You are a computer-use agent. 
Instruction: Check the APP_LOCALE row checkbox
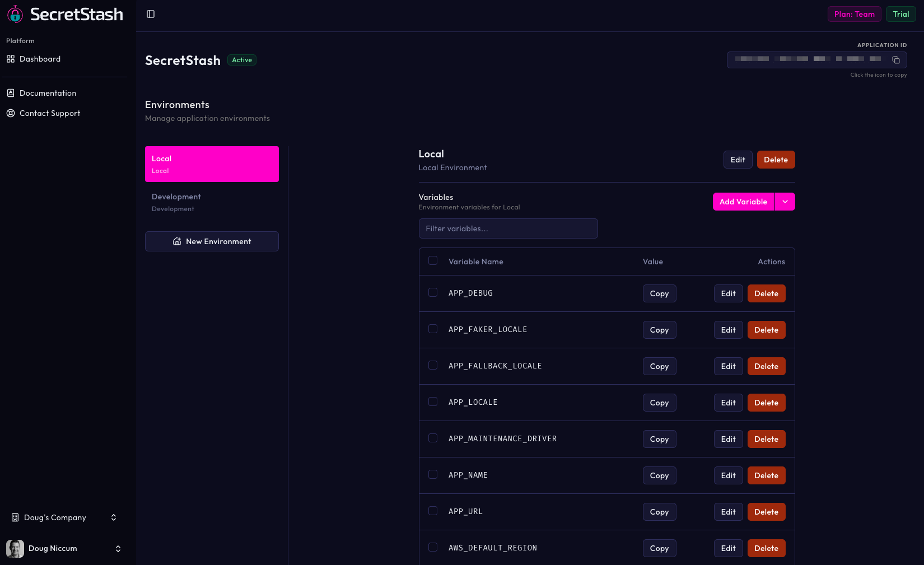pyautogui.click(x=433, y=401)
